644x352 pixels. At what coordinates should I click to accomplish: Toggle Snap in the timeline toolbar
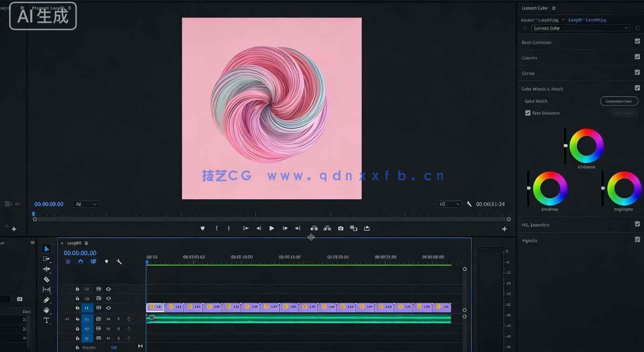point(80,261)
